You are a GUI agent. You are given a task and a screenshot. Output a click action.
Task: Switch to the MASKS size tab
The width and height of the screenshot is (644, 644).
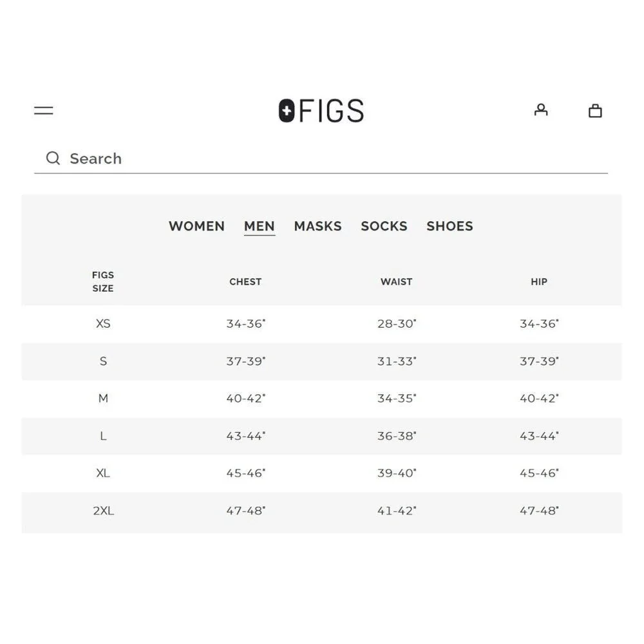tap(318, 226)
